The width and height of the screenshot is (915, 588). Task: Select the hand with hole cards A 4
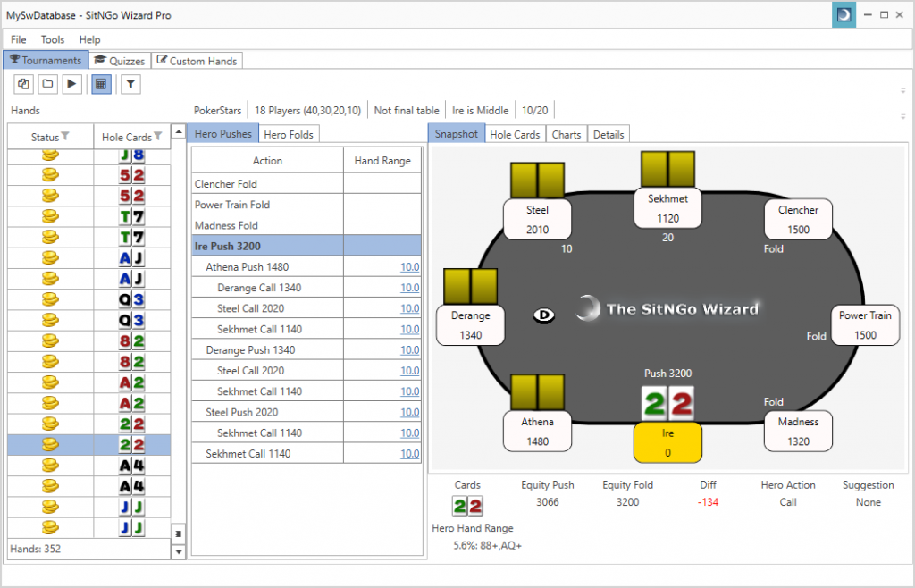pos(89,466)
